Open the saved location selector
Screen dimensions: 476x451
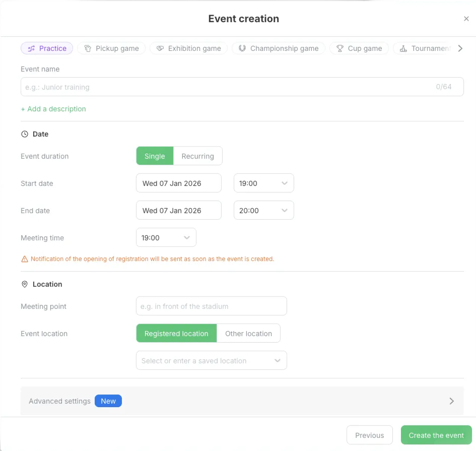point(211,360)
